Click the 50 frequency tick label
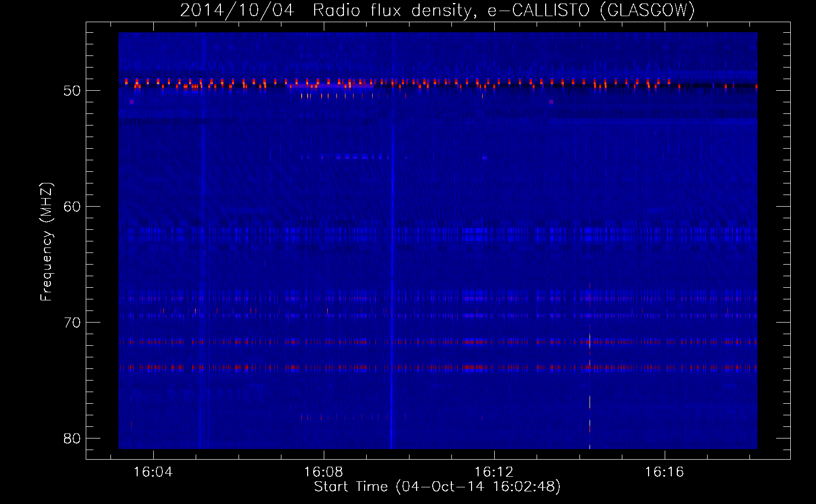This screenshot has width=816, height=504. [72, 91]
